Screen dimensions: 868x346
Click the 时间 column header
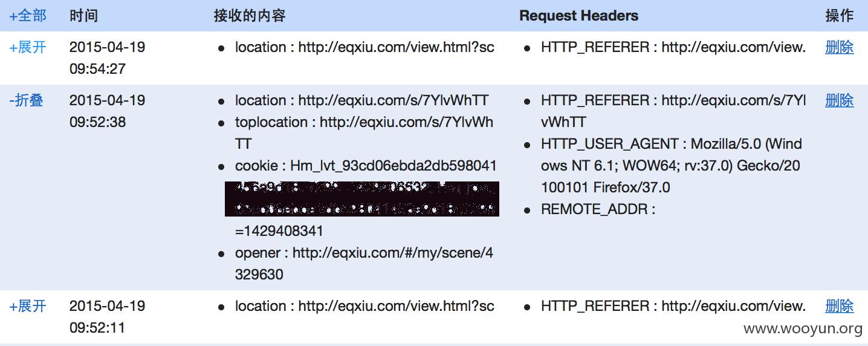click(x=83, y=16)
